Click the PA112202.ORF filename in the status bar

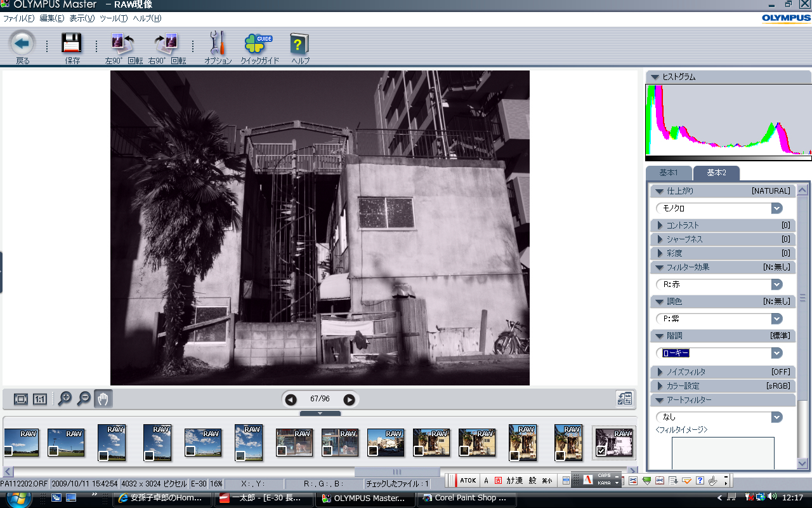click(x=23, y=484)
